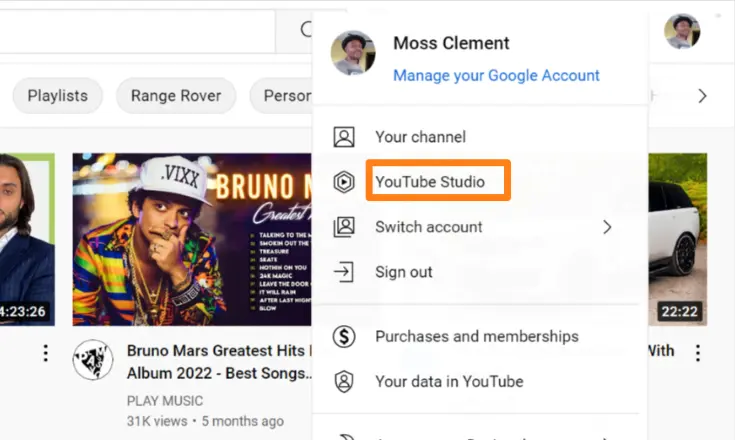Open the Bruno Mars Greatest Hits thumbnail
This screenshot has width=735, height=440.
(192, 239)
